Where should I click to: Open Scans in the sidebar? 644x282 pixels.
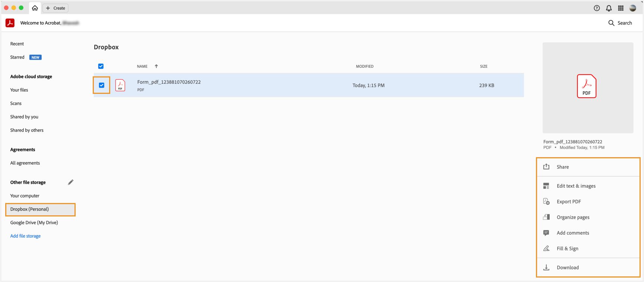(x=16, y=103)
